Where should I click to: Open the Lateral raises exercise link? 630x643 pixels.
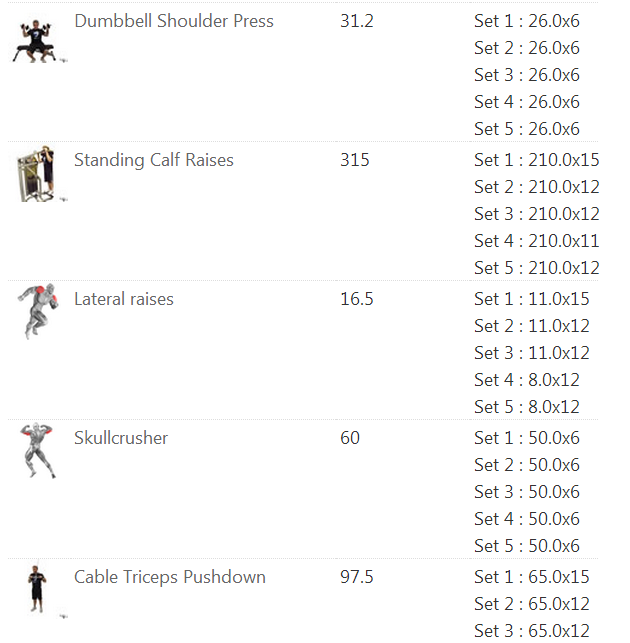pyautogui.click(x=124, y=299)
